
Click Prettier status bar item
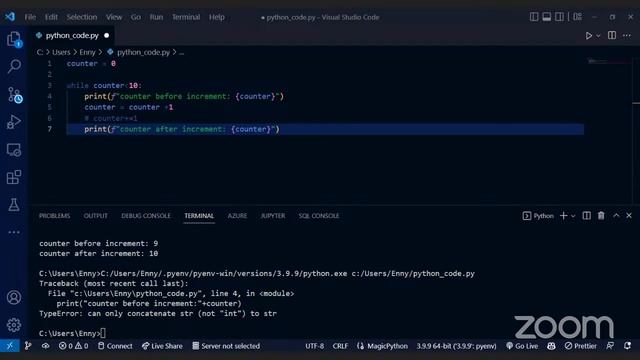point(580,346)
